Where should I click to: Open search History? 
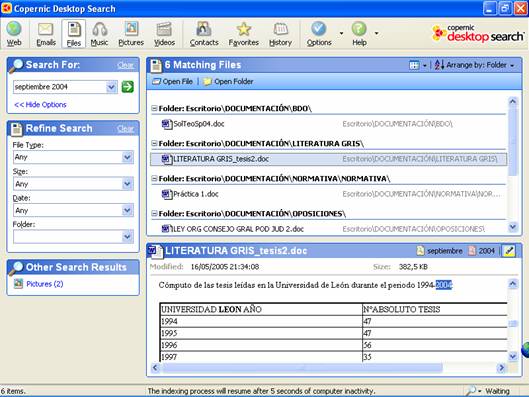280,34
